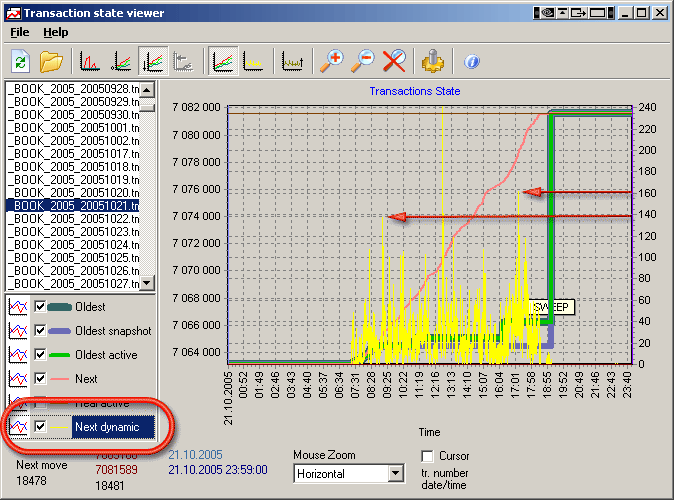Click the Oldest active green color line
674x500 pixels.
click(59, 355)
